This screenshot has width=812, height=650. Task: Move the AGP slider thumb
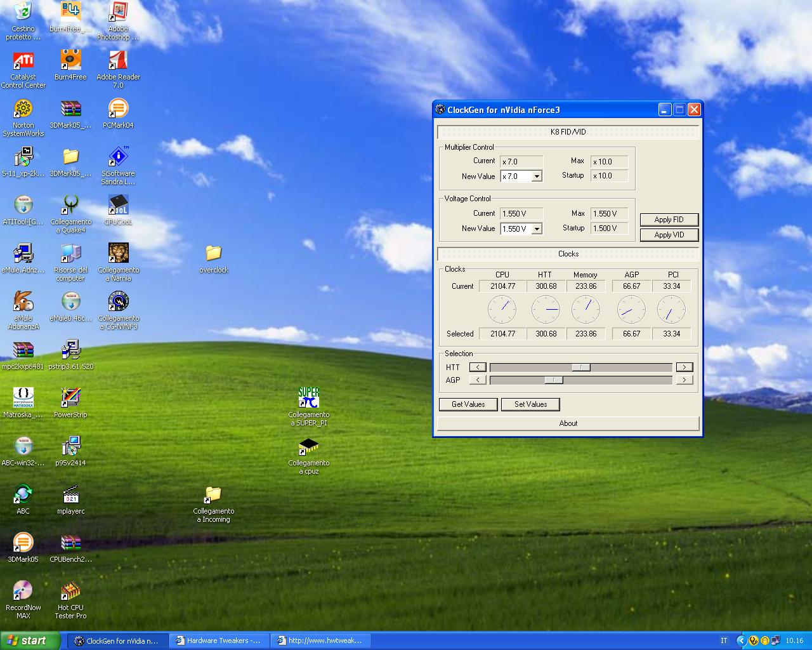click(x=554, y=380)
